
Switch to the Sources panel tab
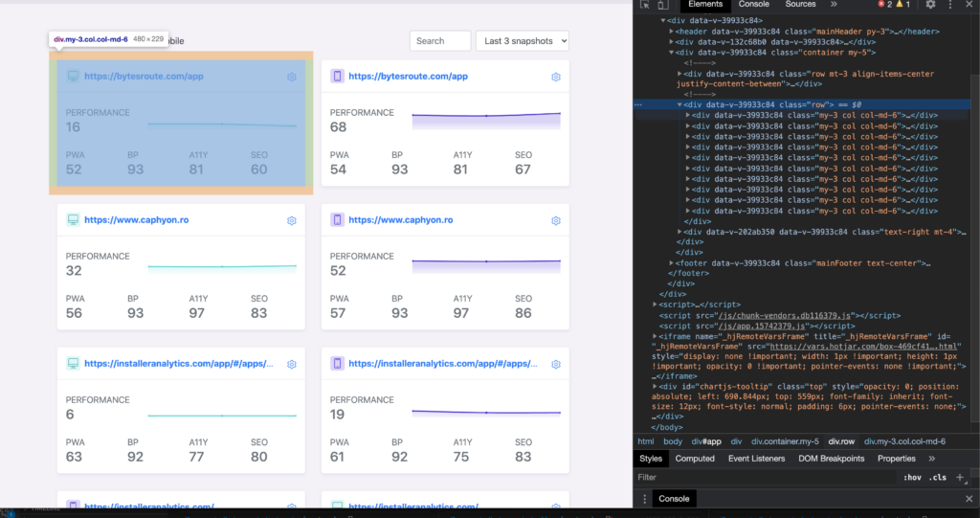coord(801,5)
